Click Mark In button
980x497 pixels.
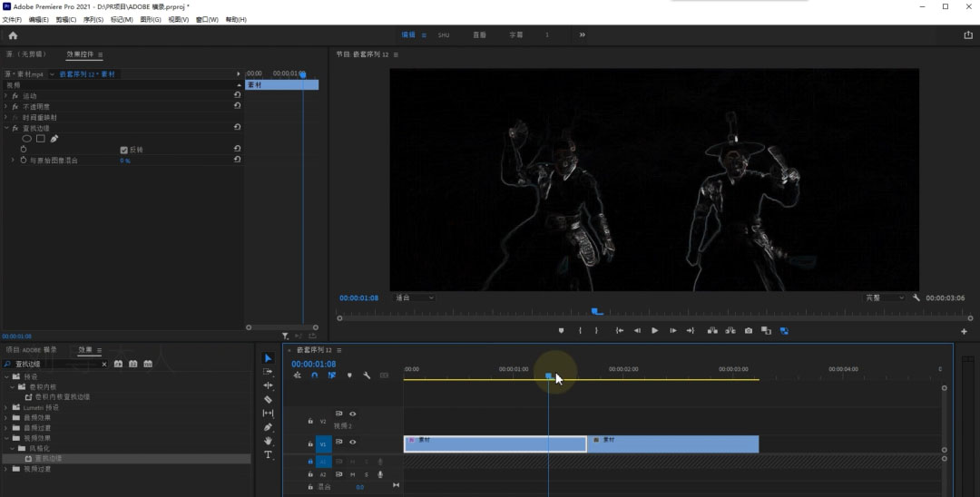pos(580,331)
